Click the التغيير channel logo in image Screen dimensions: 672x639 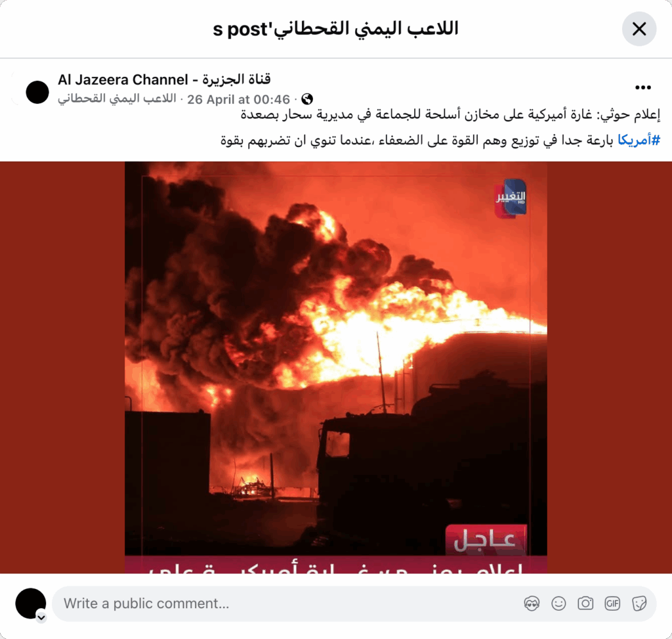510,198
